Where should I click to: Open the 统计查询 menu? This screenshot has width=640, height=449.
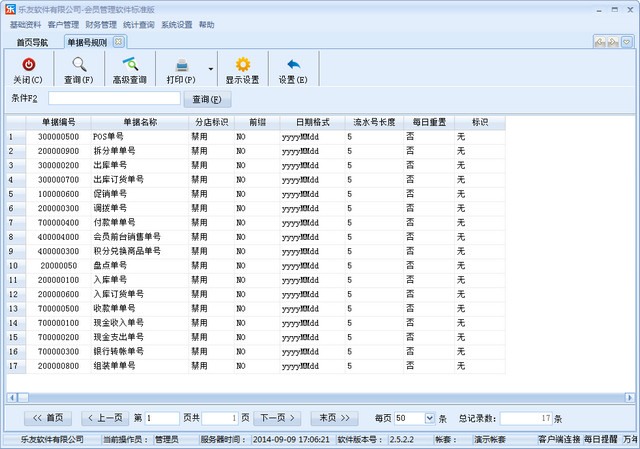[x=139, y=24]
